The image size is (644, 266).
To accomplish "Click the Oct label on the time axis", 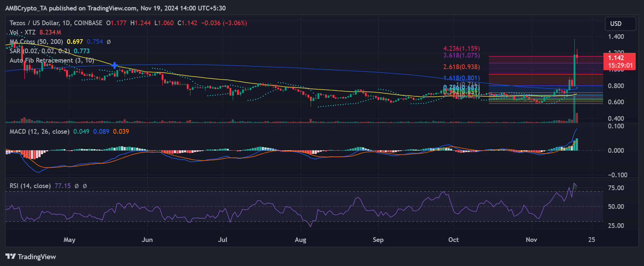I will (454, 240).
